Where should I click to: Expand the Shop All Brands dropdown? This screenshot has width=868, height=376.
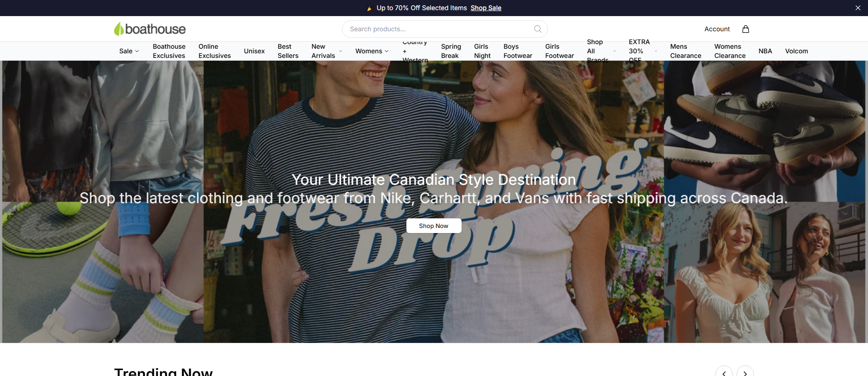point(601,51)
